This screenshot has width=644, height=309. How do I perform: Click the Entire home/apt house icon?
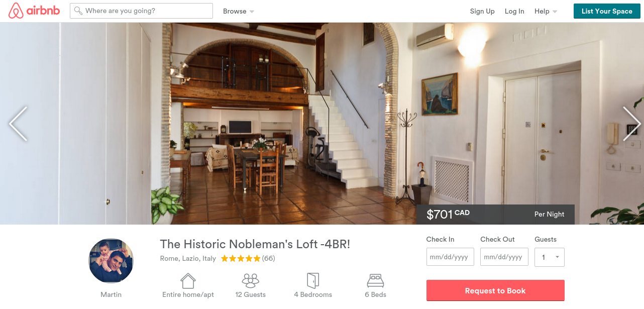click(x=188, y=280)
